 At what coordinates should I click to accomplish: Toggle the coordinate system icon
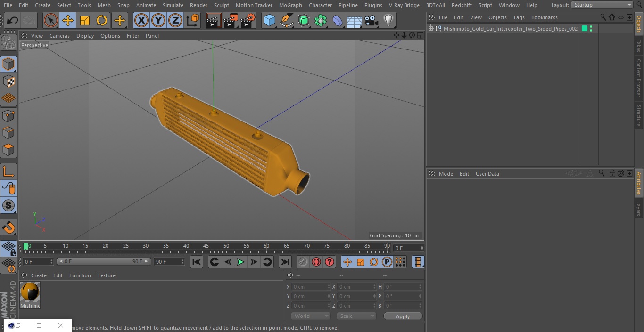click(193, 20)
